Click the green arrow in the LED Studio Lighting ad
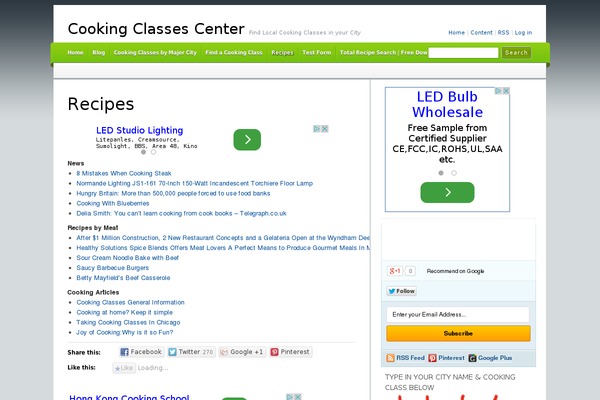600x400 pixels. (x=247, y=140)
